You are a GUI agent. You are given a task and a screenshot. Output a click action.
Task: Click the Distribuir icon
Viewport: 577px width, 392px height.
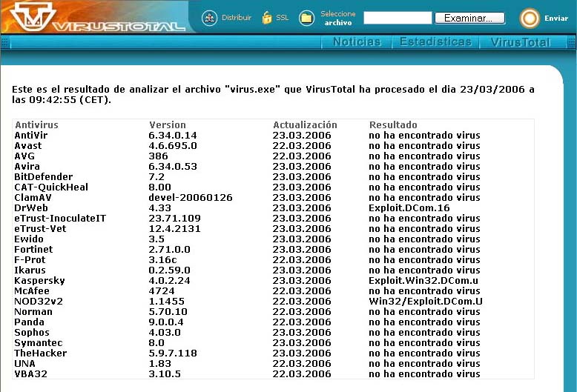[x=209, y=18]
